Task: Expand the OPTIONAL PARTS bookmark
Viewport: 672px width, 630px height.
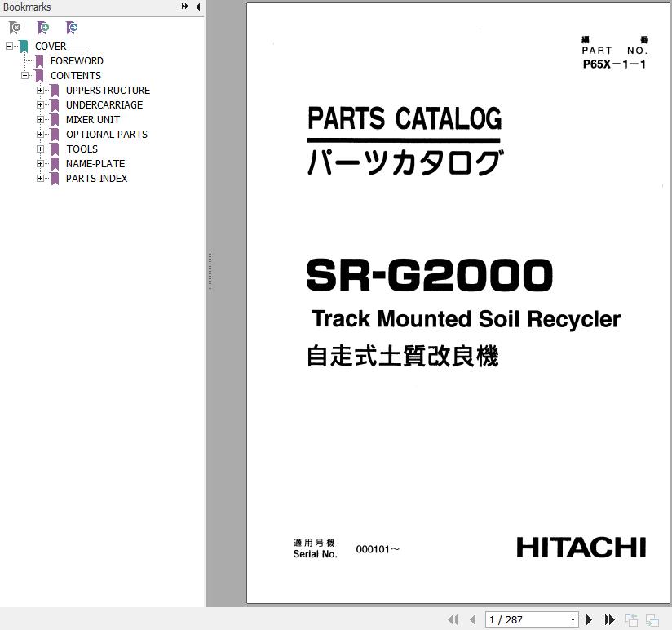Action: [40, 134]
